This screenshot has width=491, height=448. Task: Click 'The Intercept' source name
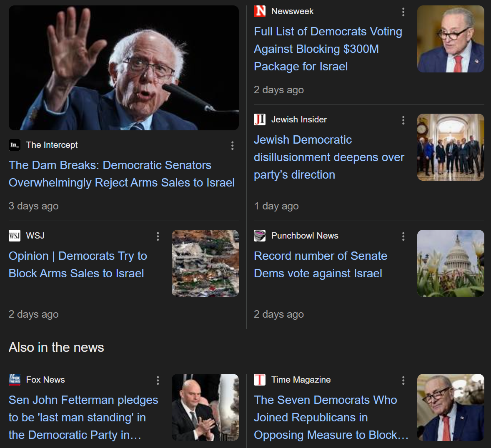coord(52,145)
